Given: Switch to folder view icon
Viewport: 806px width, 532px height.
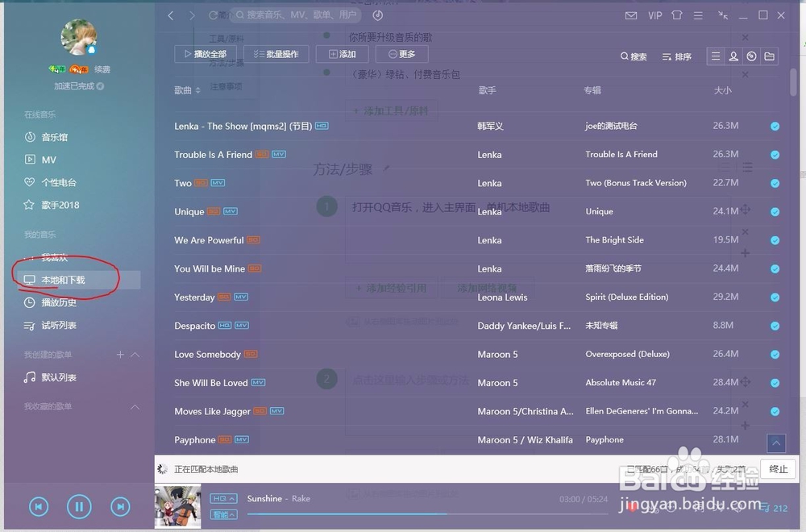Looking at the screenshot, I should coord(770,56).
